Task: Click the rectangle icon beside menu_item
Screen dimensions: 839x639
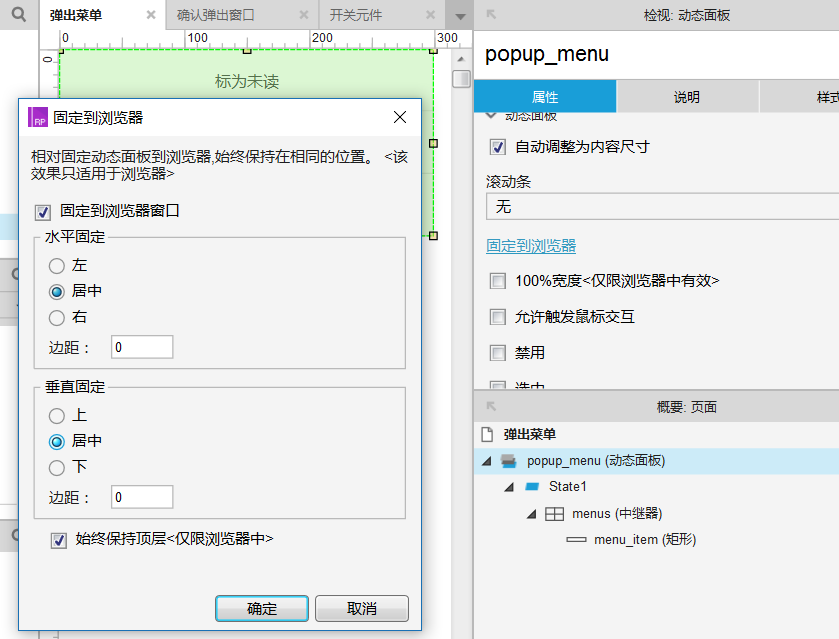Action: pos(576,539)
